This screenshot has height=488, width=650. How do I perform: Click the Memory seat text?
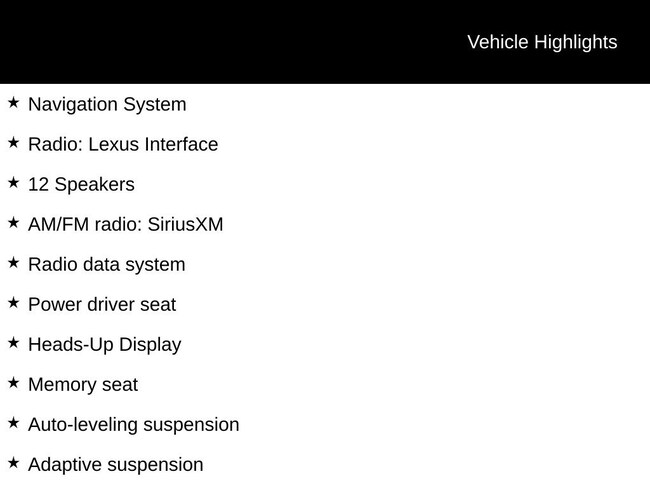point(83,384)
